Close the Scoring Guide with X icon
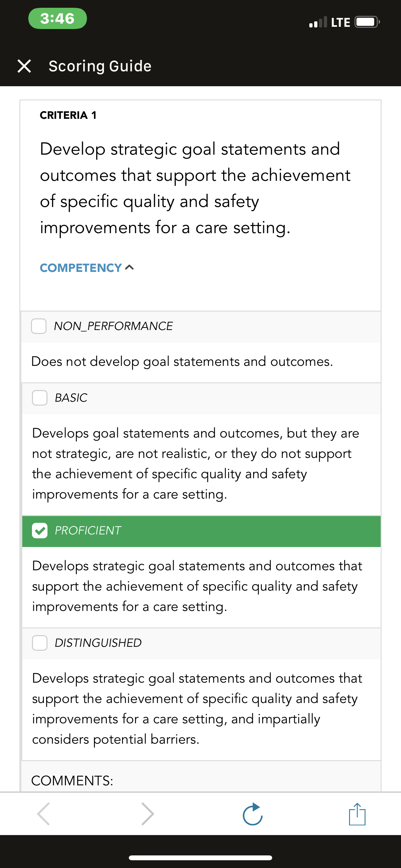 tap(24, 66)
